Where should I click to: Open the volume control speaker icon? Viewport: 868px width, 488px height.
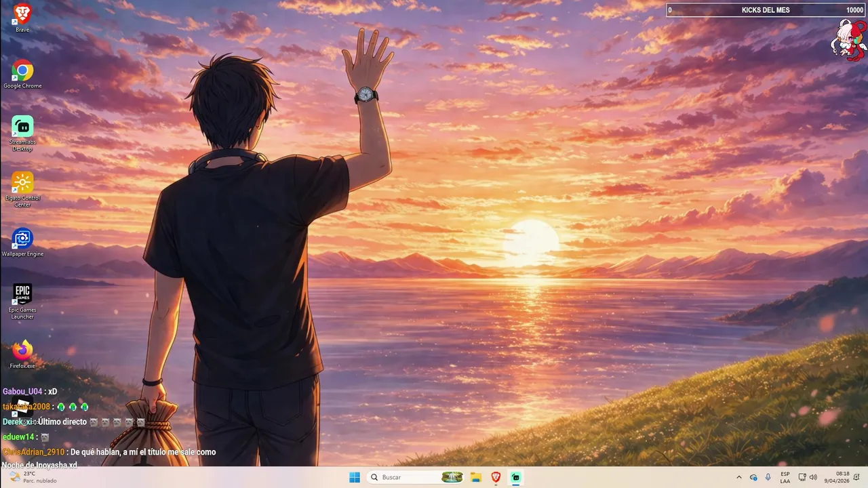tap(813, 477)
